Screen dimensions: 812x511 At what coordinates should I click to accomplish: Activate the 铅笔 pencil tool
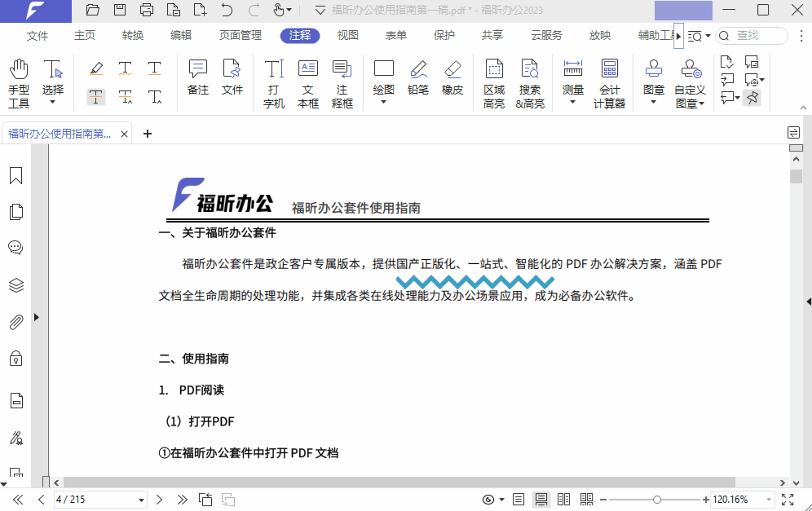point(417,79)
